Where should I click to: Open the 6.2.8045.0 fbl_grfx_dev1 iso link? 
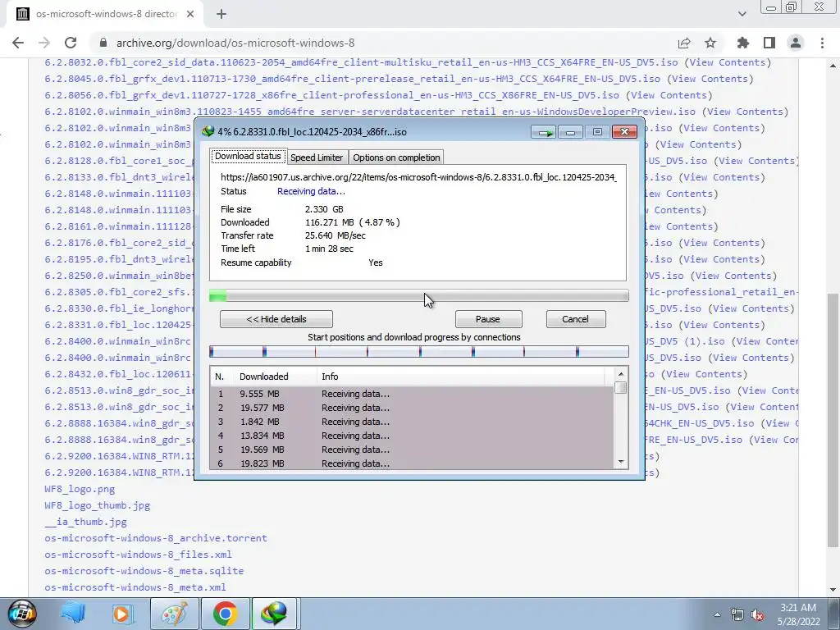coord(353,79)
